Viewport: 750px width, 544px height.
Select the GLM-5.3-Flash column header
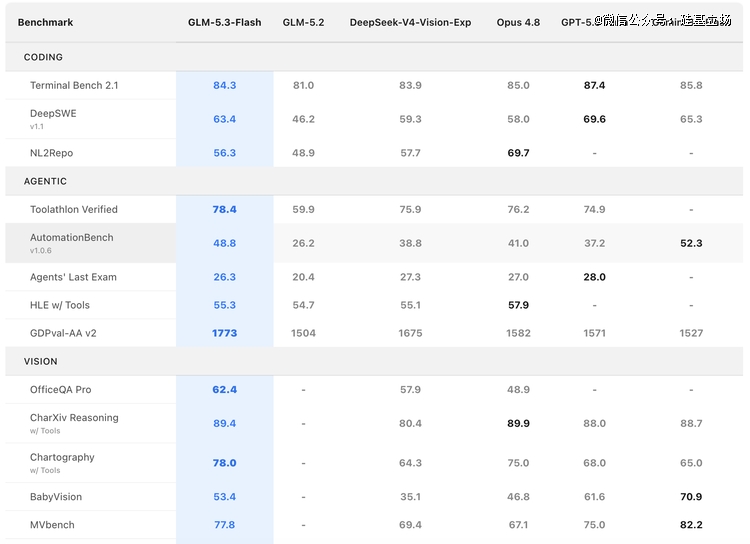coord(224,22)
